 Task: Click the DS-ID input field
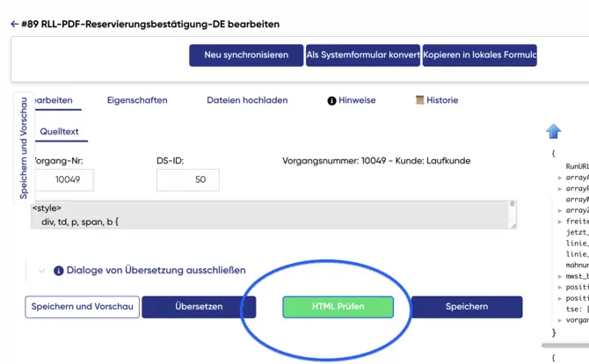(x=187, y=179)
